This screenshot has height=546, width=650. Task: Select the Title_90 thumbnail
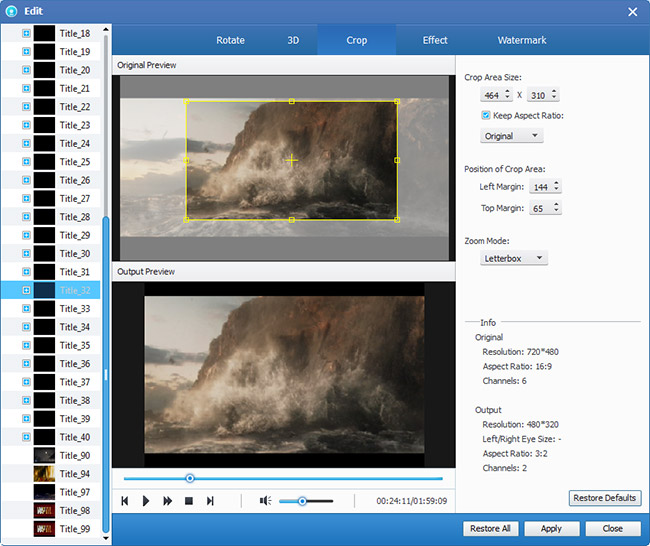point(44,455)
